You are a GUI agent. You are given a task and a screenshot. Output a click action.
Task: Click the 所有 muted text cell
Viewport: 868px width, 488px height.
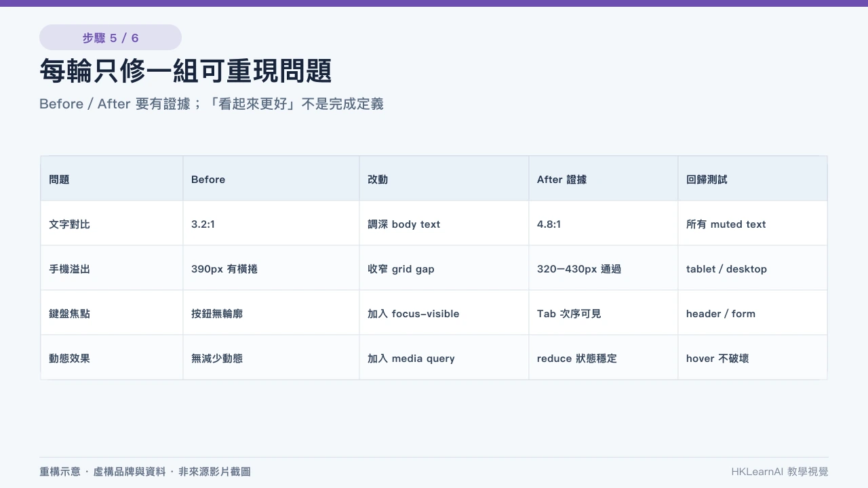coord(753,224)
